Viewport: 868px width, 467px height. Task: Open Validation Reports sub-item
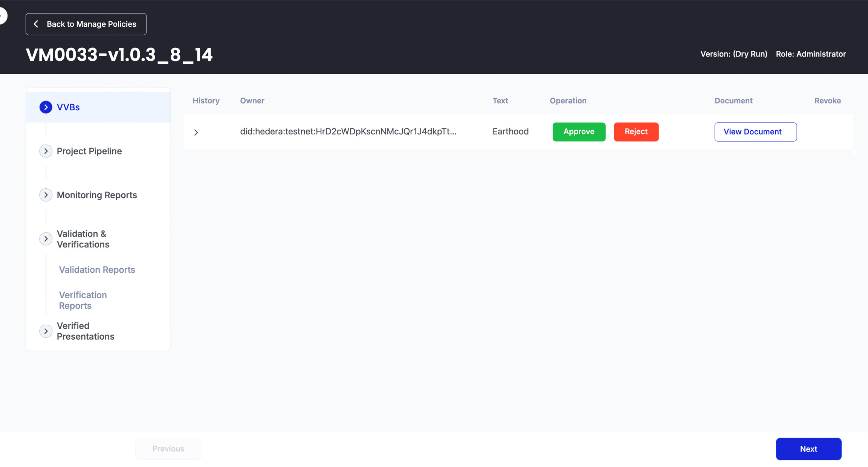(97, 270)
